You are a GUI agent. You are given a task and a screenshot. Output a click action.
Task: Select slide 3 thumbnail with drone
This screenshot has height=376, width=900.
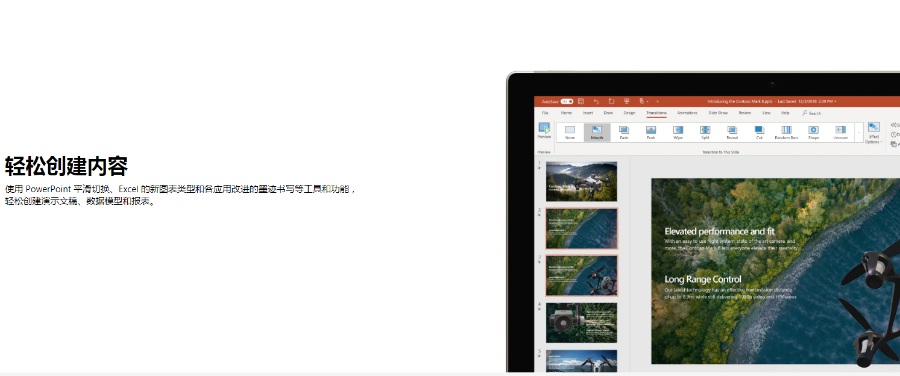[581, 276]
